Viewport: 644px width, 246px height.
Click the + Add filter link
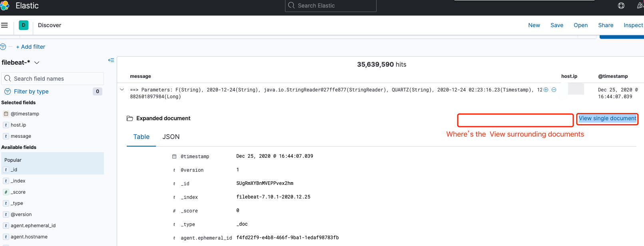point(31,47)
